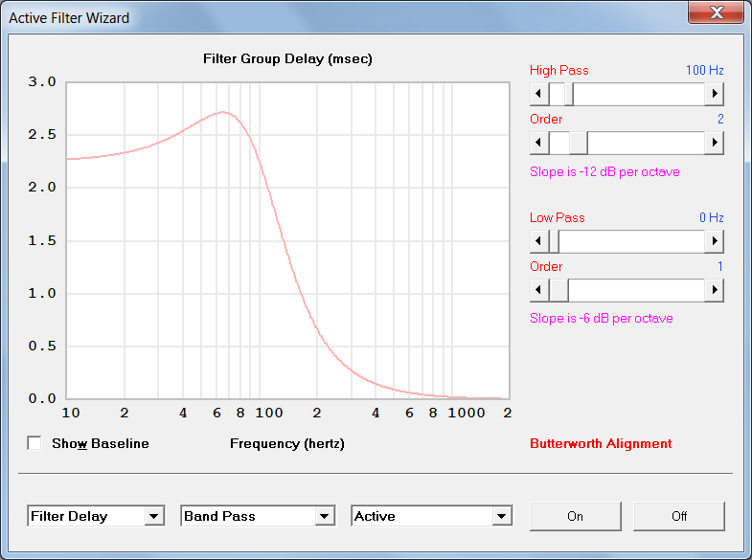The width and height of the screenshot is (752, 560).
Task: Open the Active dropdown list
Action: [x=502, y=516]
